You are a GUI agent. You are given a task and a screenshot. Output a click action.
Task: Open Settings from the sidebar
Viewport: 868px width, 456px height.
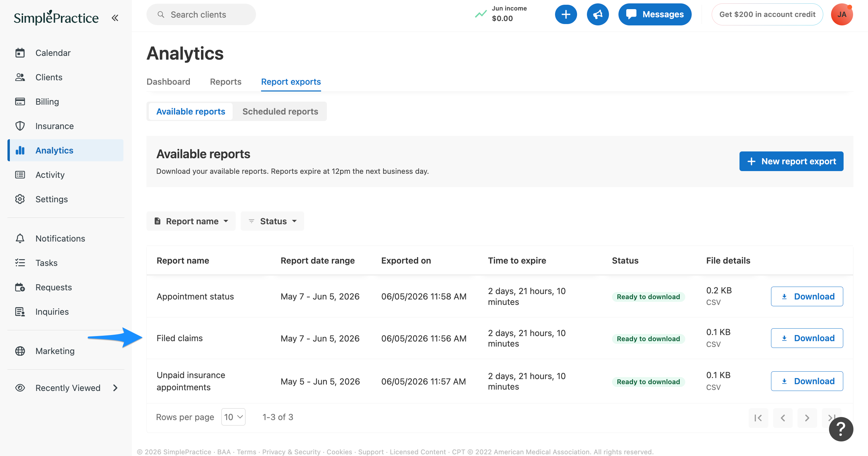coord(65,199)
